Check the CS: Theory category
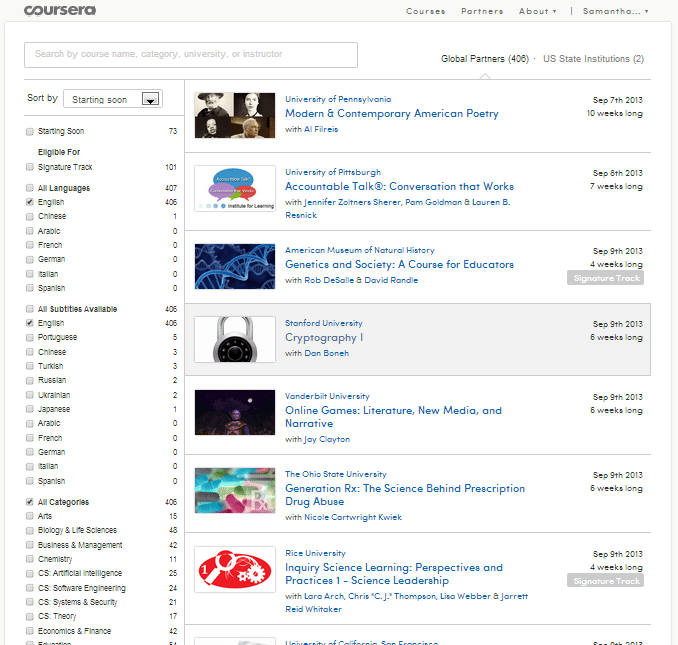678x645 pixels. coord(29,616)
